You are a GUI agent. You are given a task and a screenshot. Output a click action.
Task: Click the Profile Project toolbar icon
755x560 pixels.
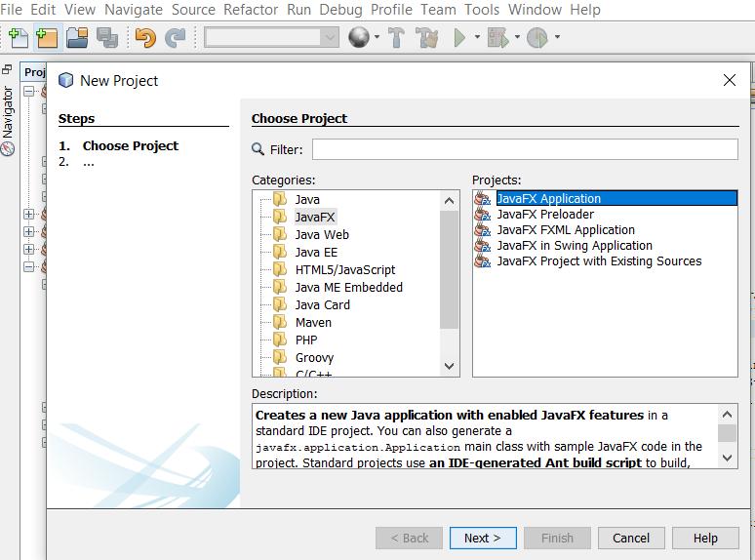coord(537,37)
